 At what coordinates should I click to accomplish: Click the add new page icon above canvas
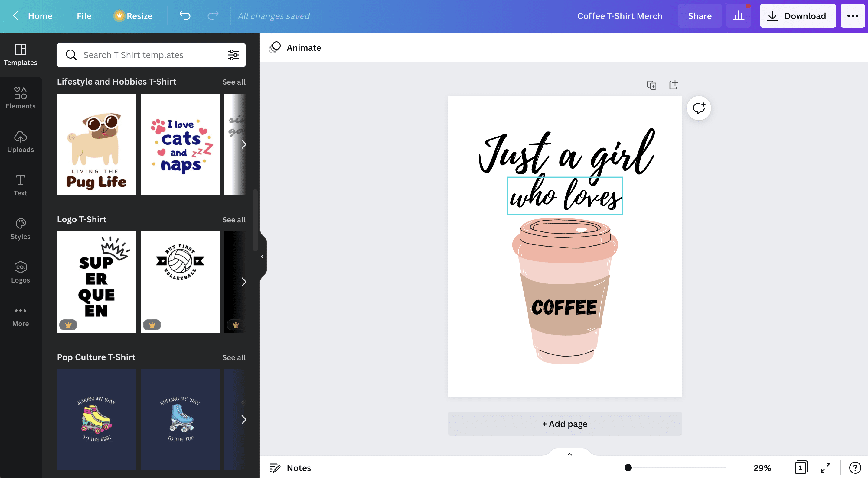coord(673,85)
